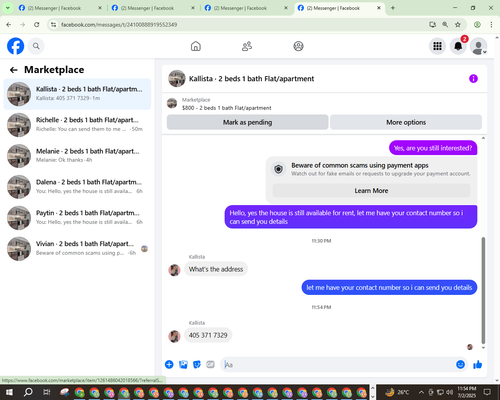This screenshot has width=500, height=400.
Task: Open the tab search dropdown arrow
Action: tap(8, 8)
